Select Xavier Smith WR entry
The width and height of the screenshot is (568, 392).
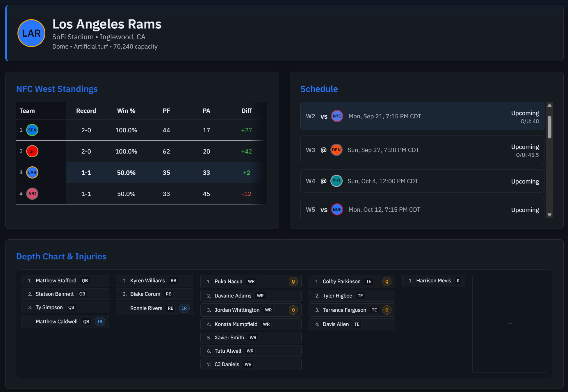tap(251, 338)
